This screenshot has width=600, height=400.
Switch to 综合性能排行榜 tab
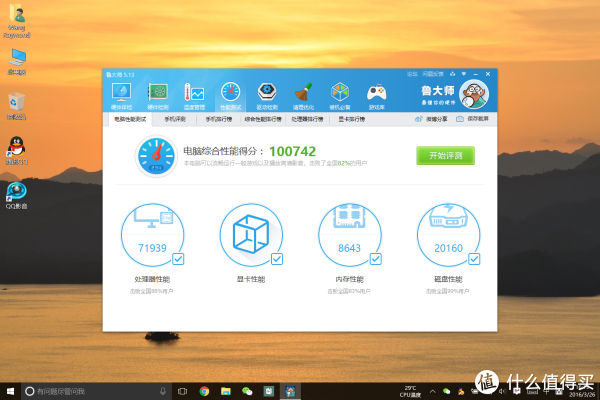[263, 119]
